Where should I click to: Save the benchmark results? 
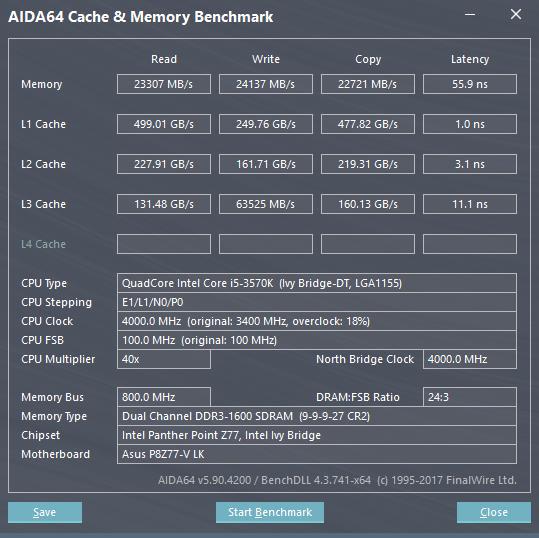tap(45, 512)
